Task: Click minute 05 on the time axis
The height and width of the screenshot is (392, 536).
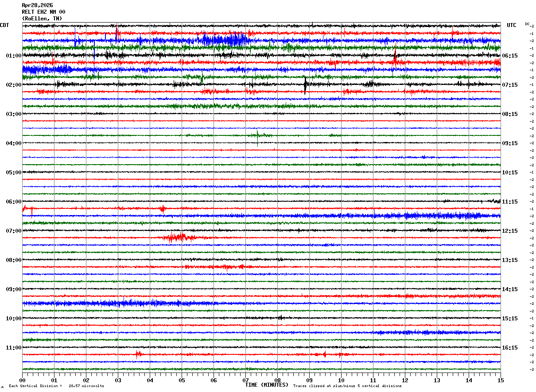Action: 182,380
